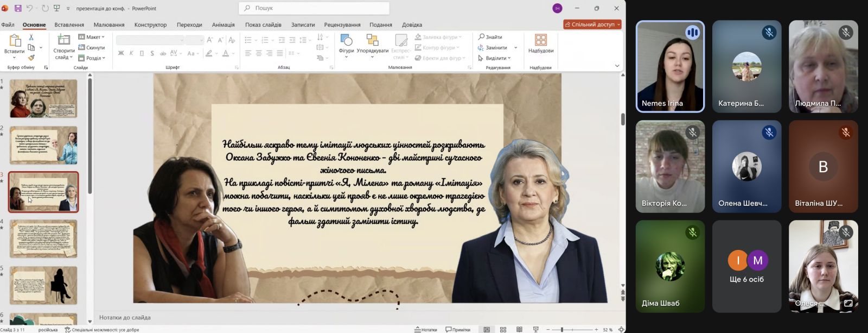This screenshot has width=868, height=333.
Task: Open the Вставлення ribbon tab
Action: coord(69,25)
